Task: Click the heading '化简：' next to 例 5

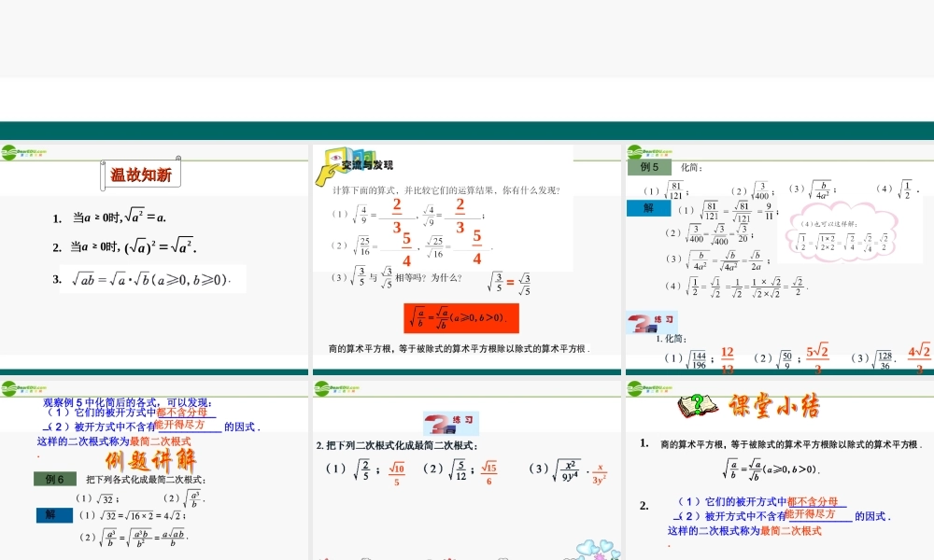Action: pyautogui.click(x=691, y=168)
